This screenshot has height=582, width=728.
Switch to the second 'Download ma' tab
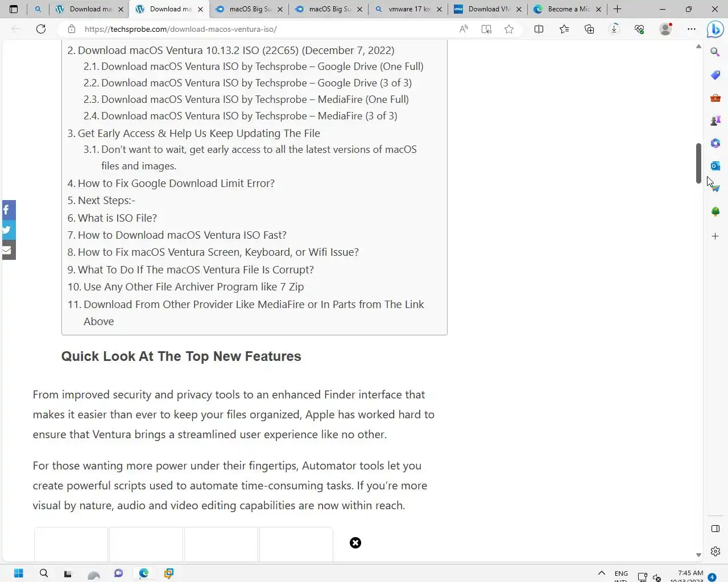169,9
